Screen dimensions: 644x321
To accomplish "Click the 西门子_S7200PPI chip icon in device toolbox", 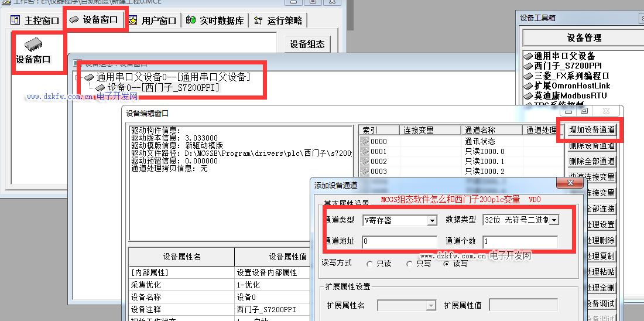I will pyautogui.click(x=528, y=66).
